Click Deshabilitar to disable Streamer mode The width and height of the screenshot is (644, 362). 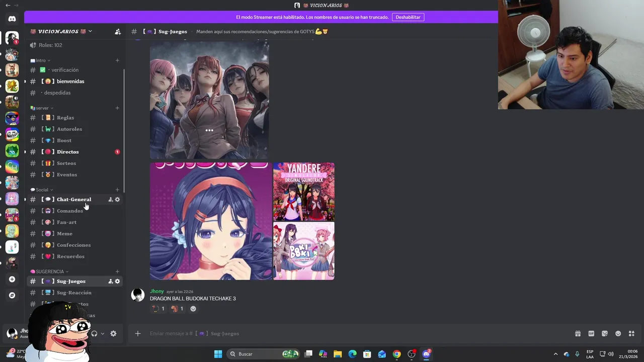(x=408, y=17)
